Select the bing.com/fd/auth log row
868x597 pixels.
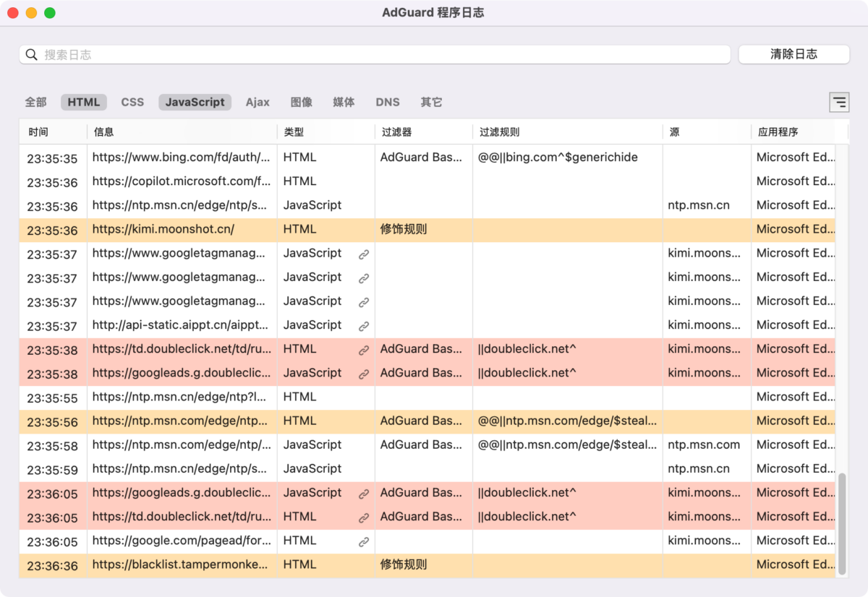(x=427, y=158)
